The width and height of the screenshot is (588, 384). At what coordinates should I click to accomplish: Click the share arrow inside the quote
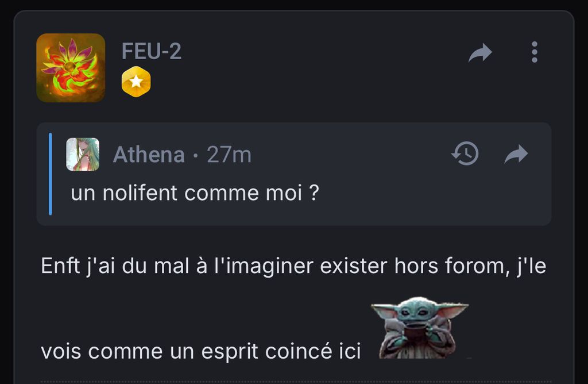tap(516, 153)
